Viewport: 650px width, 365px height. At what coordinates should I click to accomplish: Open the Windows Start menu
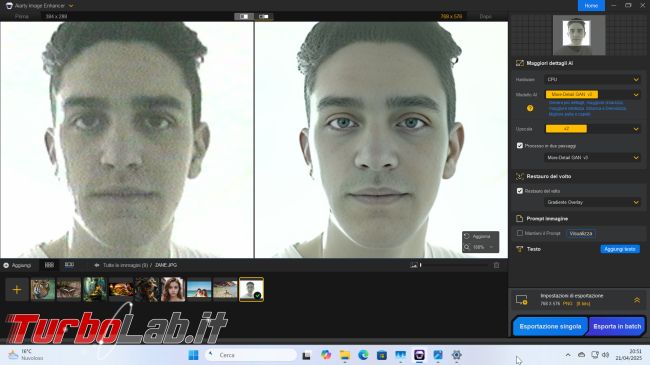pyautogui.click(x=193, y=355)
